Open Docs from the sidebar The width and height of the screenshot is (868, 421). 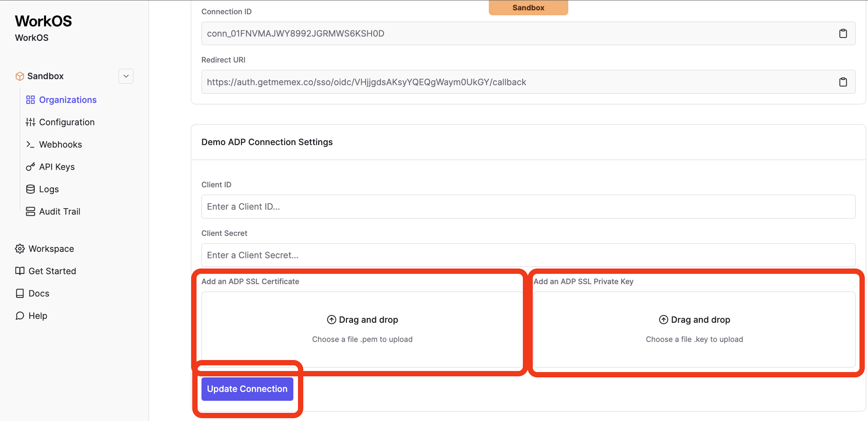[39, 293]
